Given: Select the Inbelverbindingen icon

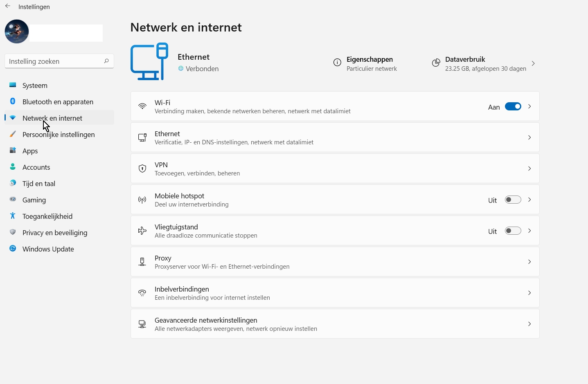Looking at the screenshot, I should [142, 293].
